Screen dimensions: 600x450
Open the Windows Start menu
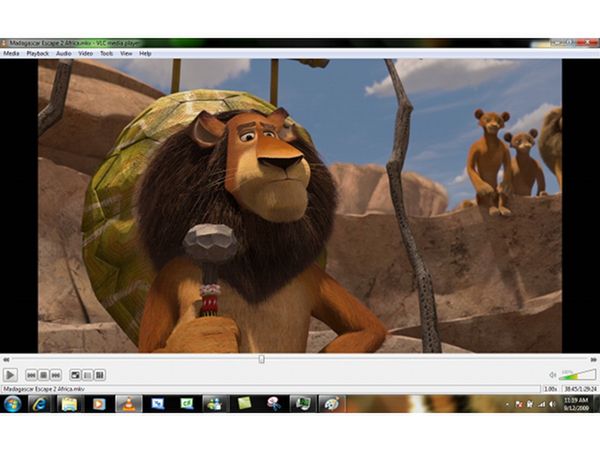click(13, 404)
